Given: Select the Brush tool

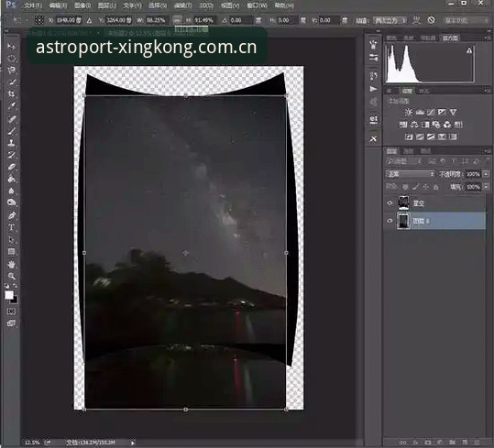Looking at the screenshot, I should click(12, 131).
